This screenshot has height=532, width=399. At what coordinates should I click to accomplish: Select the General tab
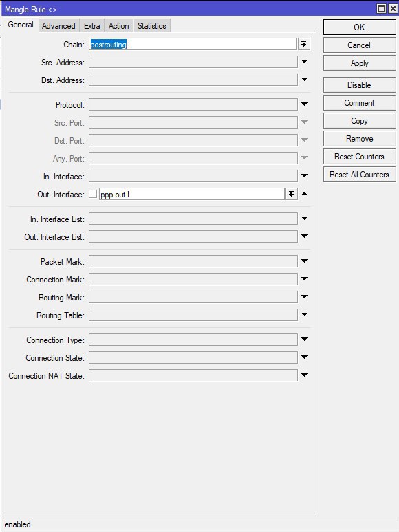[21, 25]
